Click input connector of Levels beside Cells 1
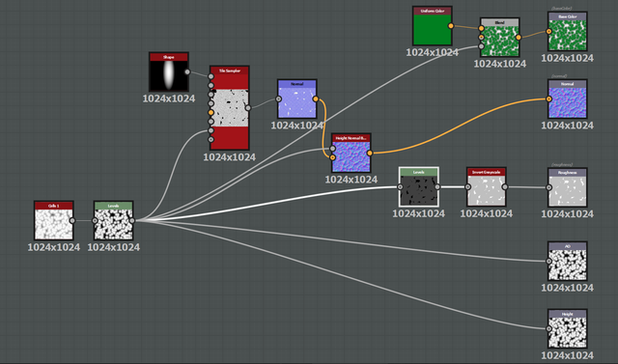The height and width of the screenshot is (364, 618). pos(95,220)
